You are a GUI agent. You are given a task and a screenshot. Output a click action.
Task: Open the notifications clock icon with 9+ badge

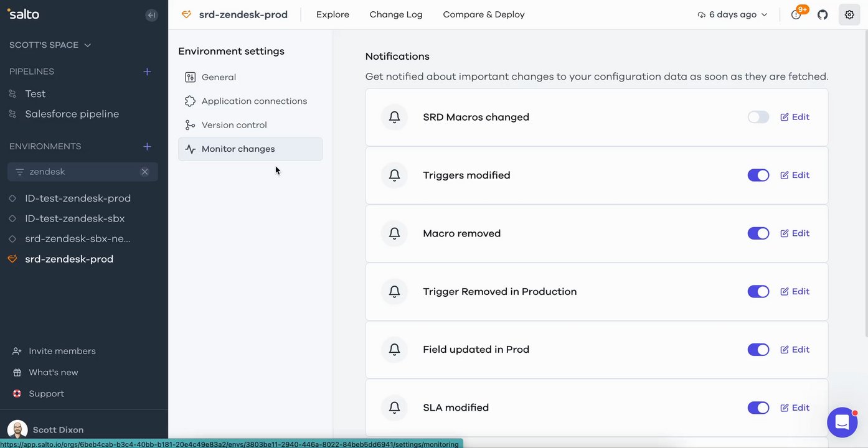[796, 15]
